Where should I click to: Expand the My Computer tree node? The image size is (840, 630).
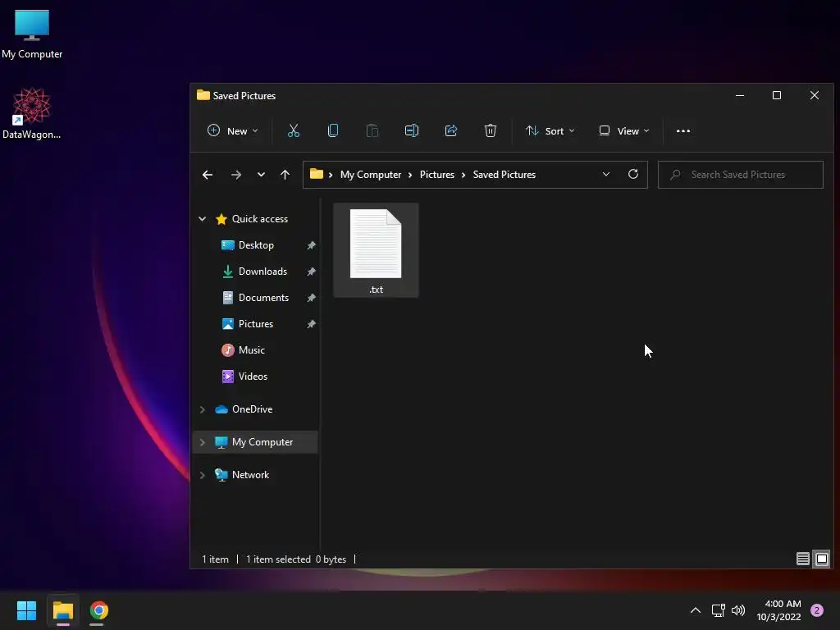(202, 442)
